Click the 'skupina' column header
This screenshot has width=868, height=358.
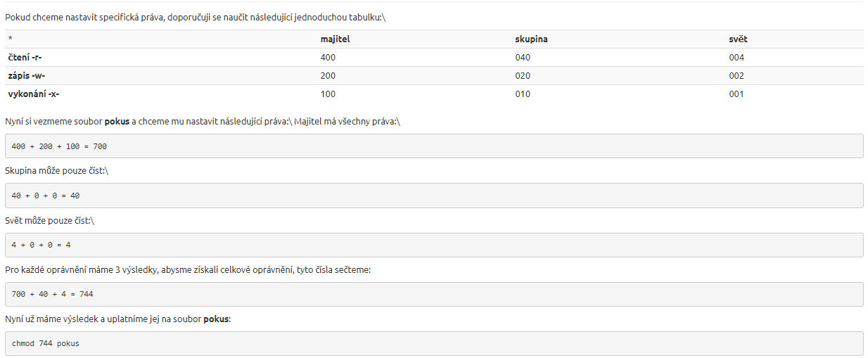point(531,39)
